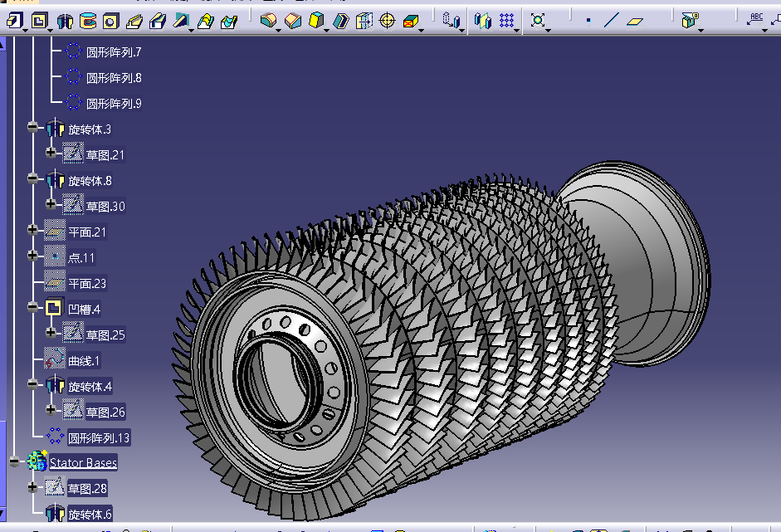Click the yellow solid-with-tag icon
This screenshot has width=781, height=532.
point(690,21)
